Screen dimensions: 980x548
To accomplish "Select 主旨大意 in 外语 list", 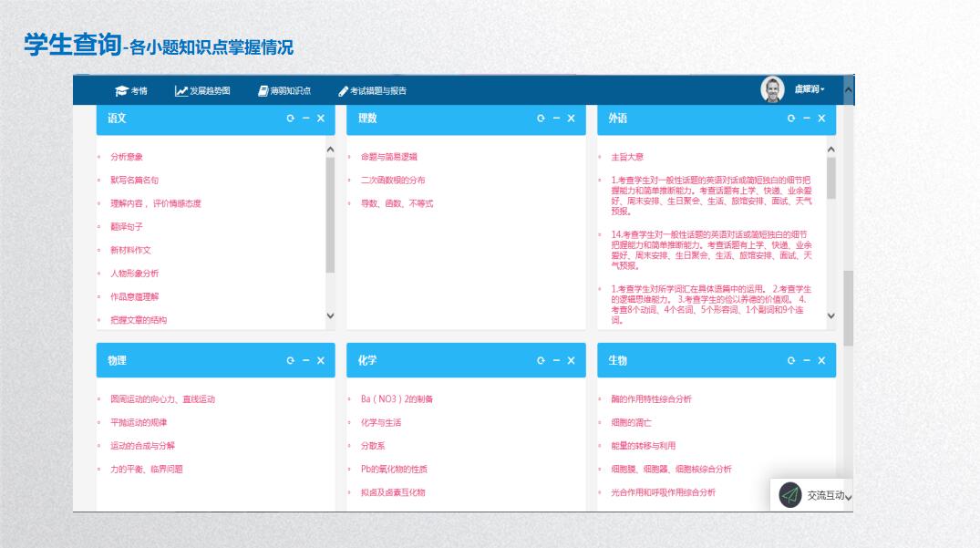I will (627, 157).
